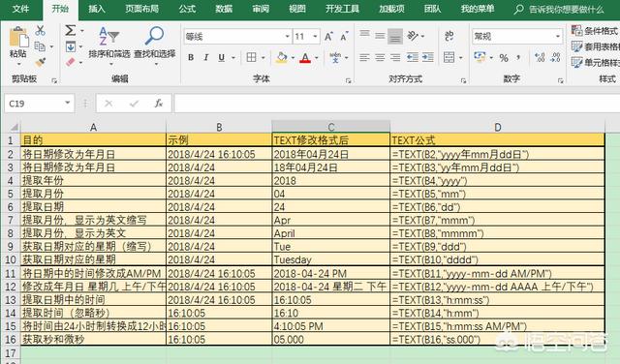Open the font size dropdown showing 11
Image resolution: width=620 pixels, height=364 pixels.
pos(315,37)
